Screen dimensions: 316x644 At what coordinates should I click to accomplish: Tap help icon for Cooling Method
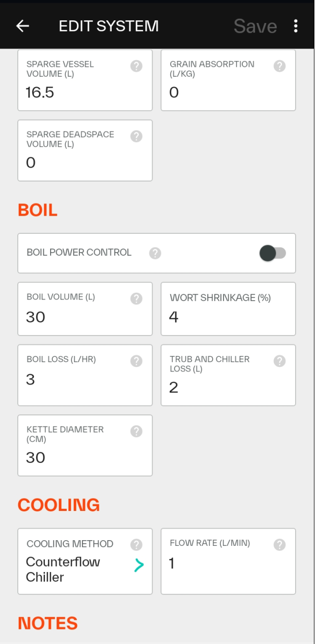click(x=136, y=545)
